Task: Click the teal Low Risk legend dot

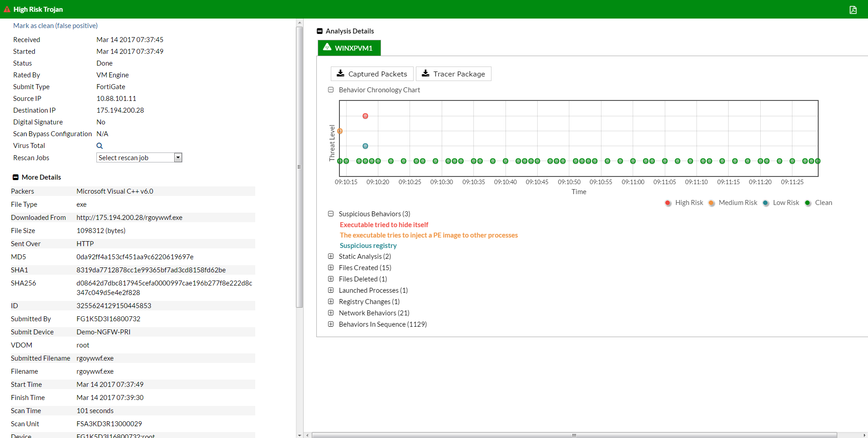Action: [x=765, y=203]
